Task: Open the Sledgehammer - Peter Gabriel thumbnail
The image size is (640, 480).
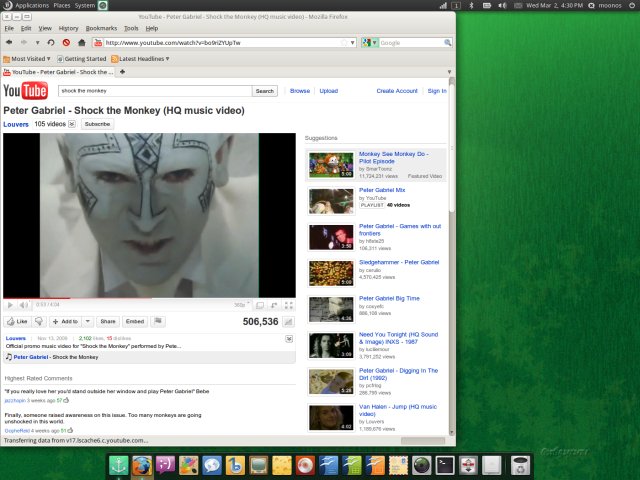Action: pyautogui.click(x=331, y=273)
